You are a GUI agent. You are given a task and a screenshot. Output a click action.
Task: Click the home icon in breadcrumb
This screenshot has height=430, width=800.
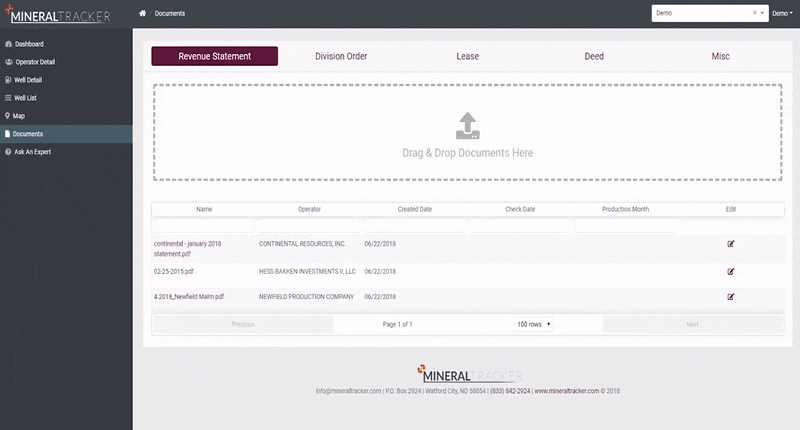pos(142,13)
